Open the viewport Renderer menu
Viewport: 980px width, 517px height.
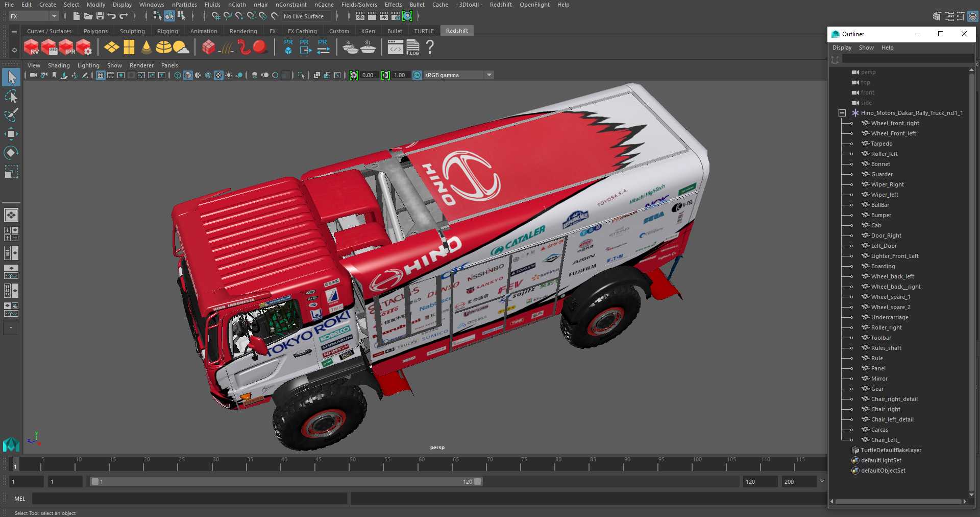(141, 65)
